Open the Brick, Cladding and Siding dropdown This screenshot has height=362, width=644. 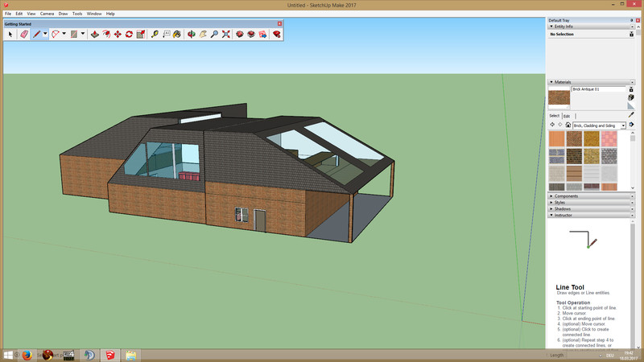coord(623,125)
